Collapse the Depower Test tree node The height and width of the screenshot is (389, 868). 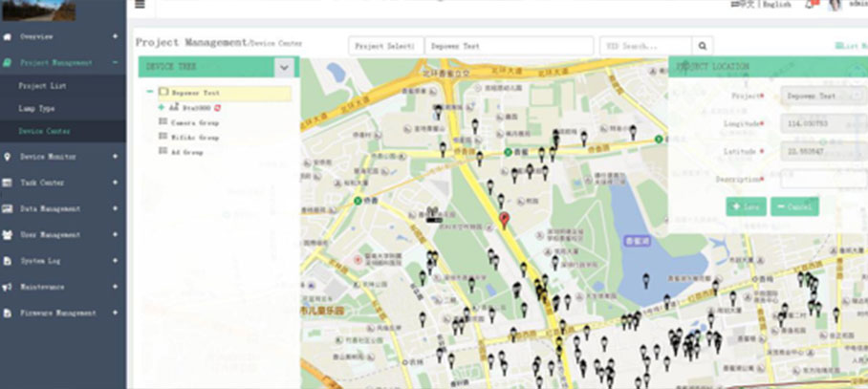[150, 92]
